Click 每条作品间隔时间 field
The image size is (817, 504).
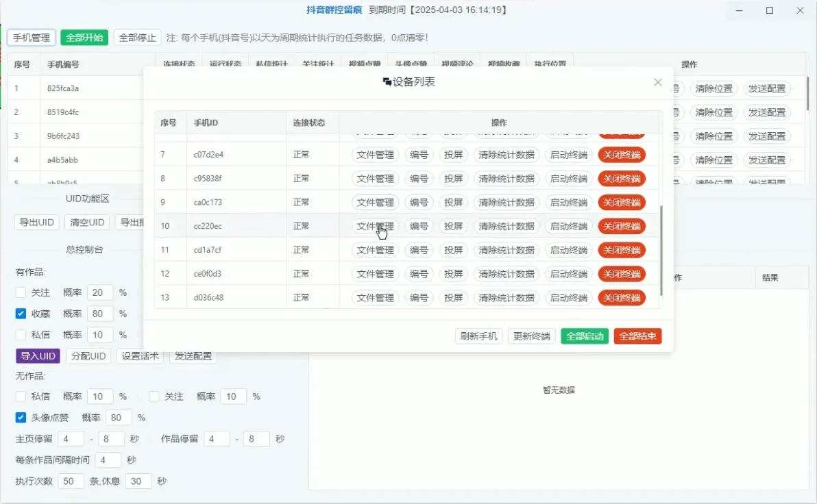[108, 459]
